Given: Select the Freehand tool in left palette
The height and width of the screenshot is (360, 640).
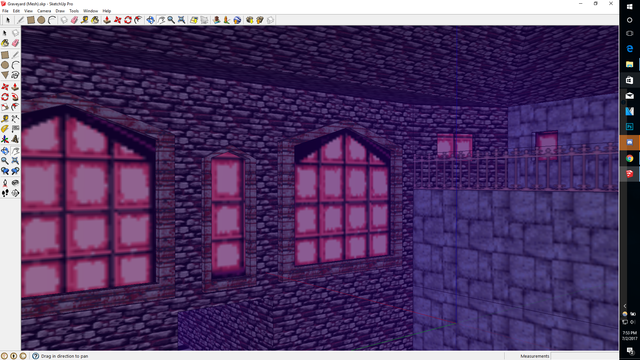Looking at the screenshot, I should pos(15,75).
